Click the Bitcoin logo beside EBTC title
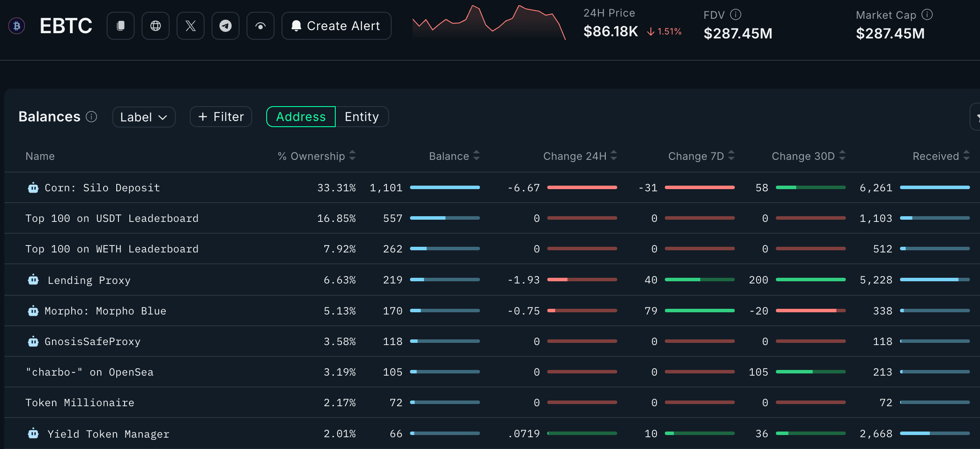 [x=16, y=26]
